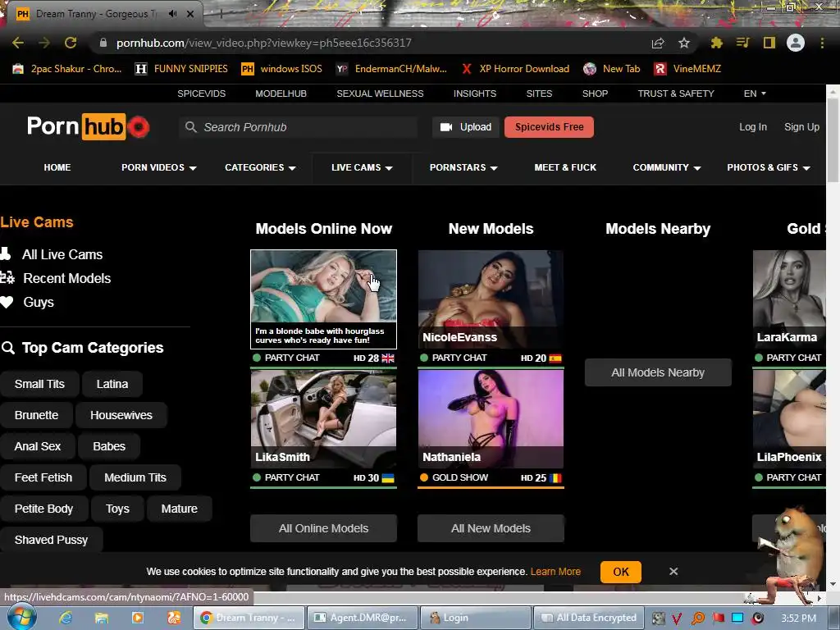
Task: Click Log In
Action: (x=753, y=127)
